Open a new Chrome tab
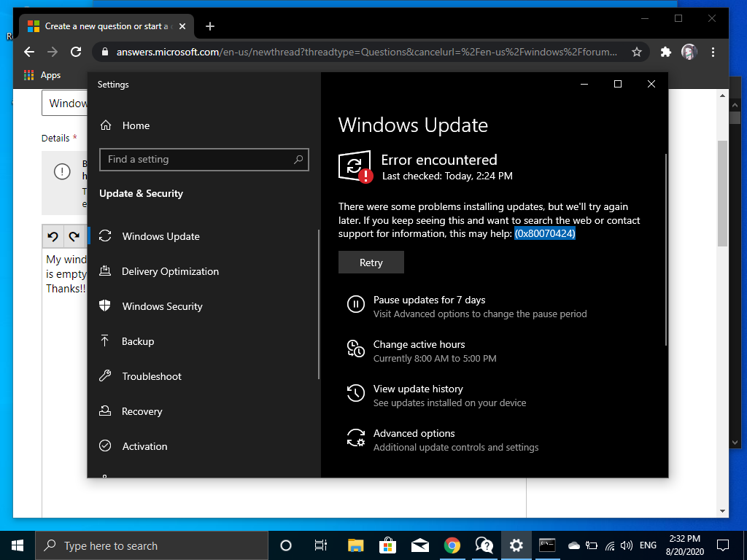The width and height of the screenshot is (747, 560). (x=209, y=26)
